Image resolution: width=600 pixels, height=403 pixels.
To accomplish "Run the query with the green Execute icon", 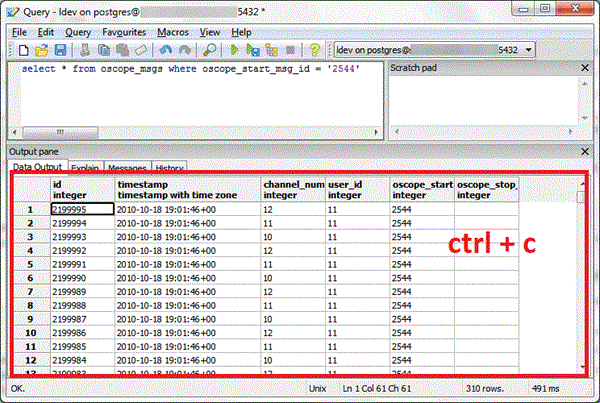I will coord(236,49).
